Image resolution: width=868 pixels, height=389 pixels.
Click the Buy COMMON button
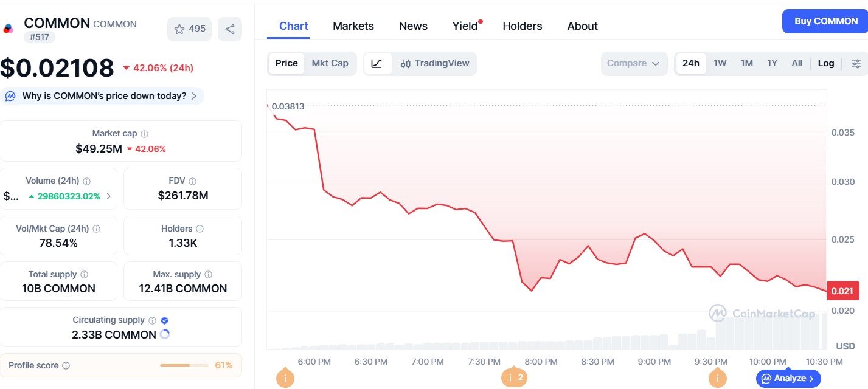click(825, 21)
